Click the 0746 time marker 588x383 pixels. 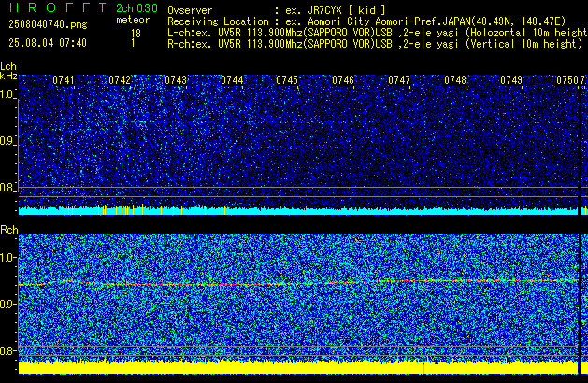[x=343, y=80]
